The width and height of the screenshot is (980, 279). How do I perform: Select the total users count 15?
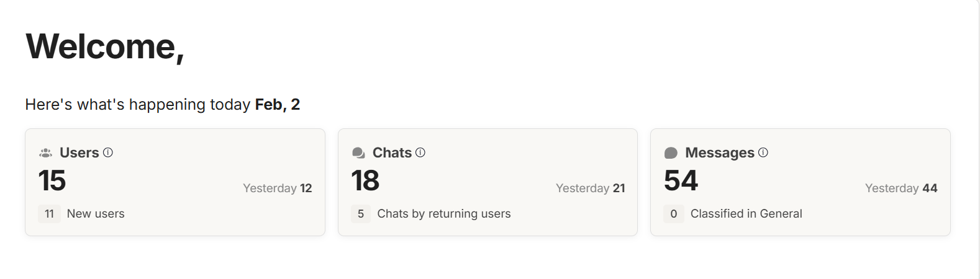point(52,181)
